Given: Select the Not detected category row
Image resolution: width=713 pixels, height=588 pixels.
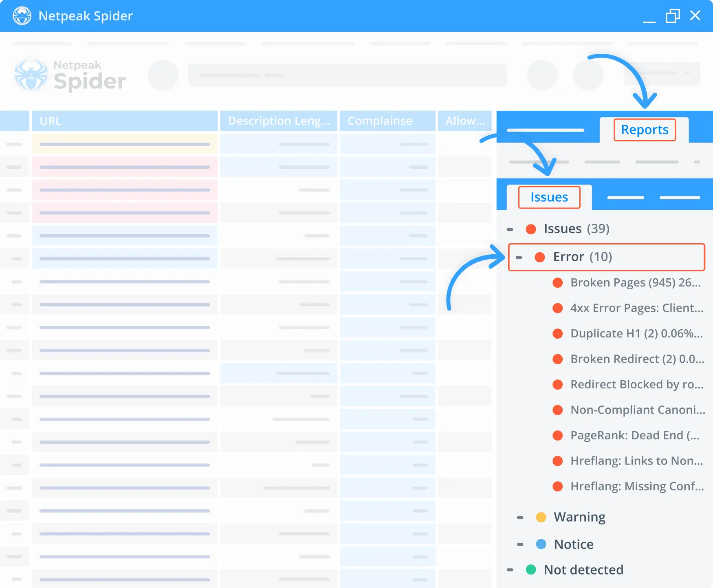Looking at the screenshot, I should coord(583,570).
